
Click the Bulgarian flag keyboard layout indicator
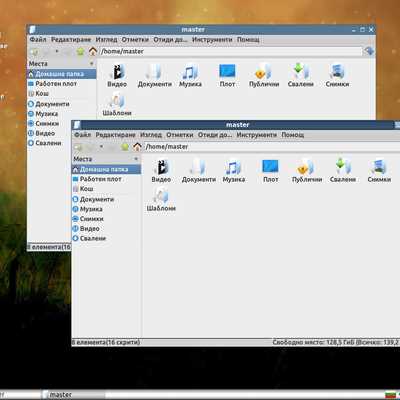pyautogui.click(x=389, y=395)
